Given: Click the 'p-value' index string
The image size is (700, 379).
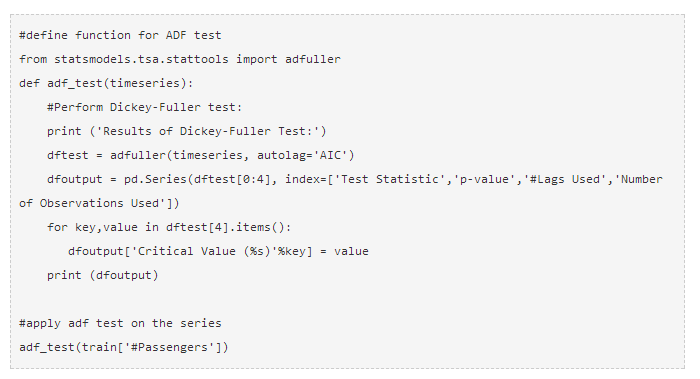Looking at the screenshot, I should [484, 179].
